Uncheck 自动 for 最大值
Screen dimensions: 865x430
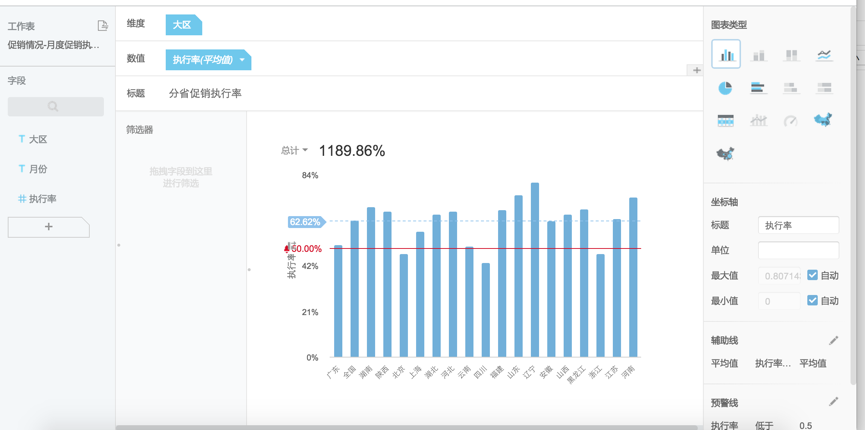(812, 275)
